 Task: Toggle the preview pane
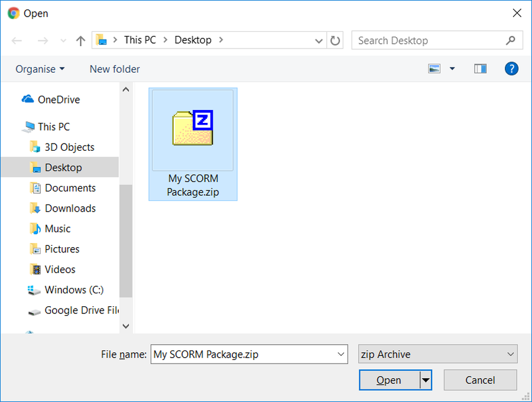coord(480,69)
